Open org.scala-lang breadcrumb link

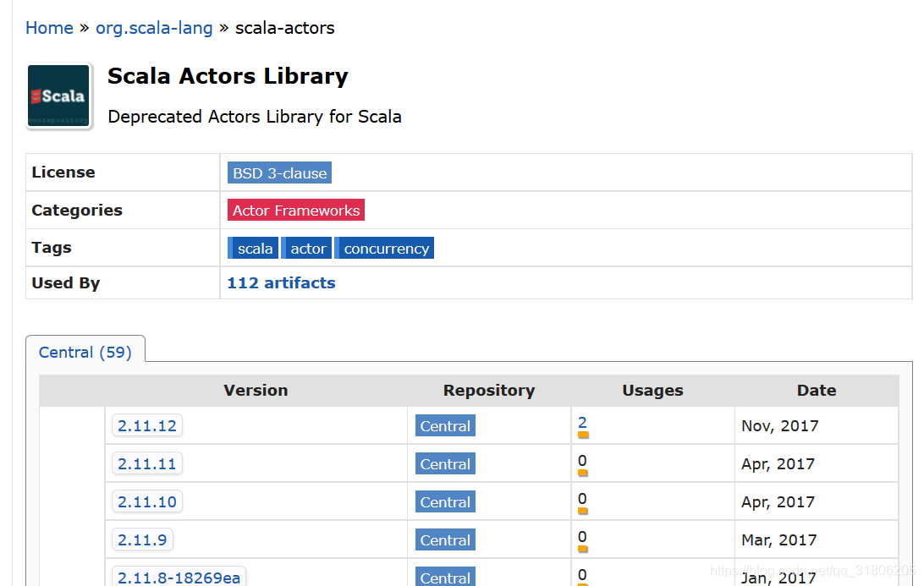click(154, 28)
